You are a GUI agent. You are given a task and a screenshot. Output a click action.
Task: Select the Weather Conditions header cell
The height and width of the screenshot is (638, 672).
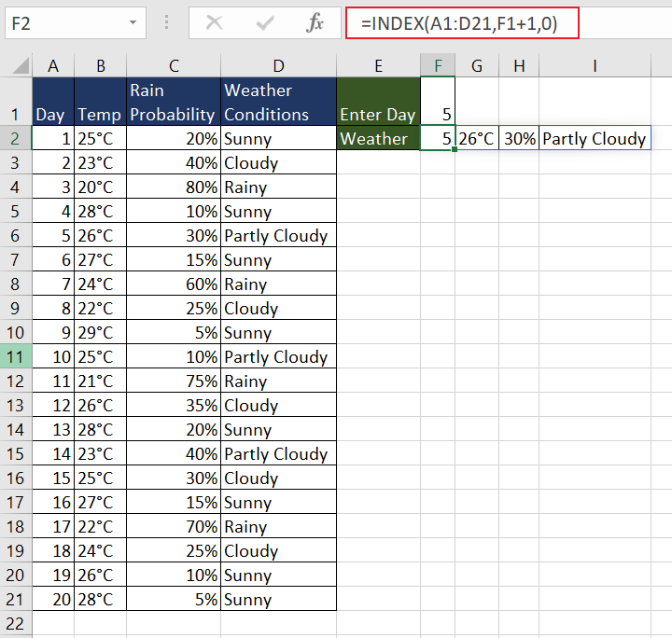pyautogui.click(x=278, y=103)
